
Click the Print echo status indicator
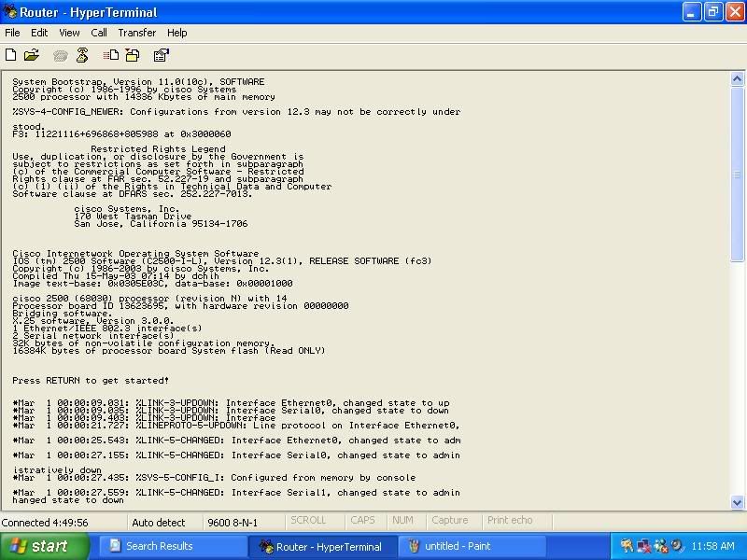[x=510, y=521]
